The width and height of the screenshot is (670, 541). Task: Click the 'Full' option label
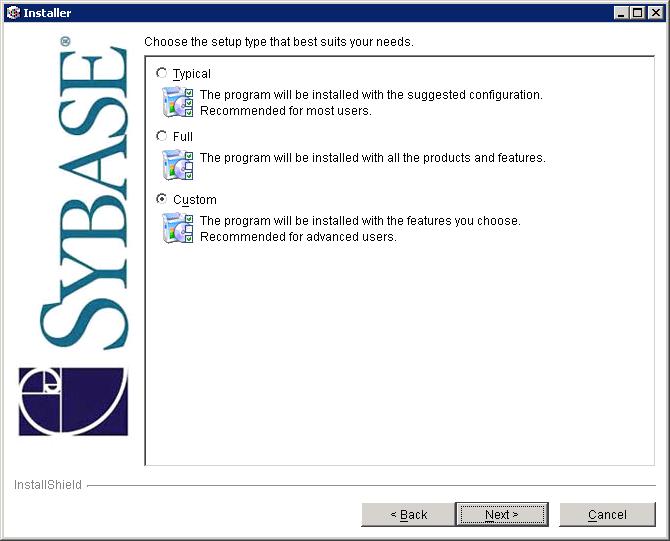point(183,137)
